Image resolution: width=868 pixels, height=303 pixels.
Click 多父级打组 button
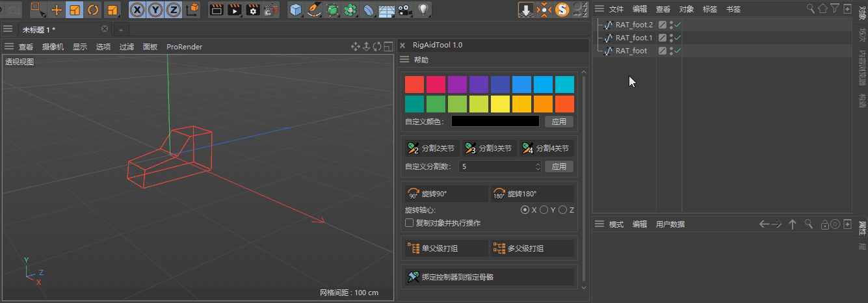click(532, 248)
